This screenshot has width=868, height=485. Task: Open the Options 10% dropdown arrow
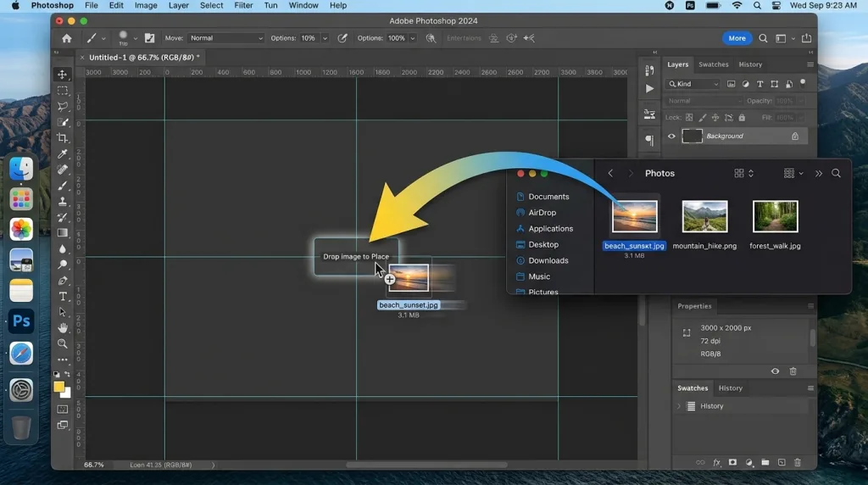pyautogui.click(x=325, y=38)
